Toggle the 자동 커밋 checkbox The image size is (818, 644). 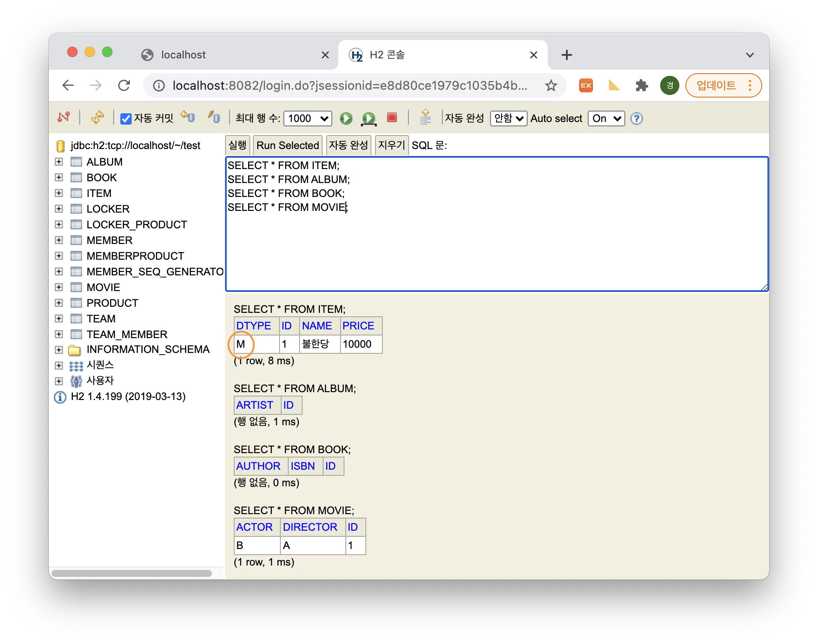(126, 119)
